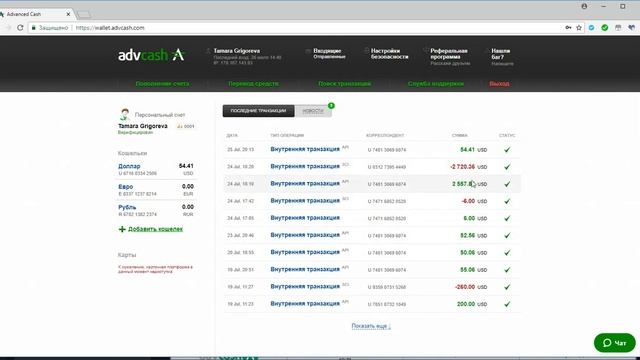This screenshot has width=640, height=360.
Task: Open Входящие messages in header
Action: (x=327, y=51)
